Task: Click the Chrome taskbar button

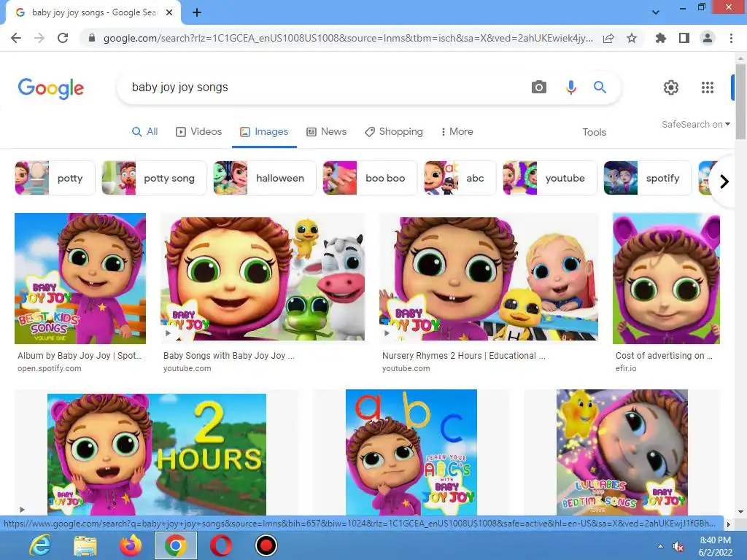Action: tap(175, 545)
